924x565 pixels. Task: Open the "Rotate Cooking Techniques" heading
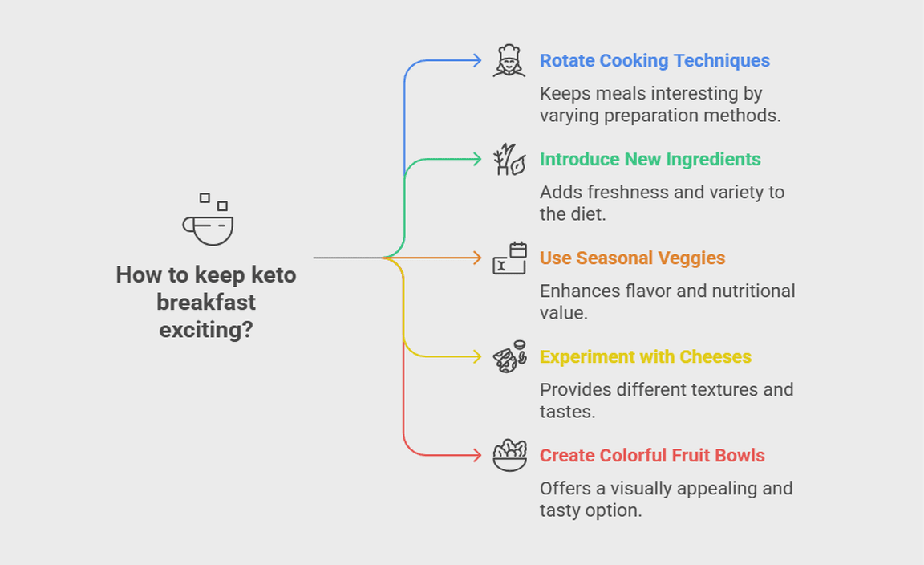pos(654,61)
